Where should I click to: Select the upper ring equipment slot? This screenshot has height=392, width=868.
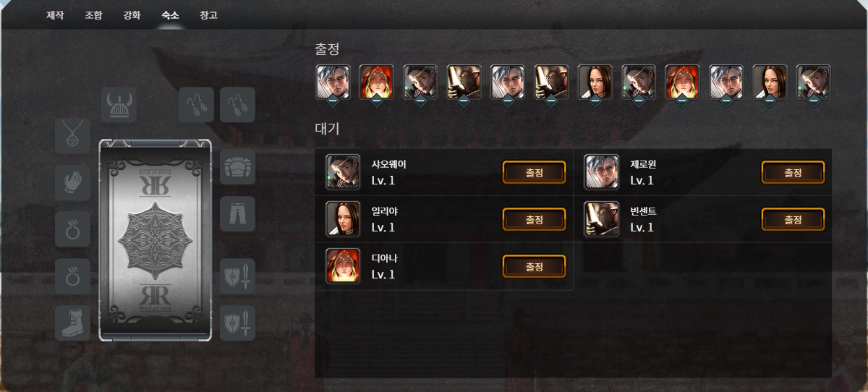point(73,229)
